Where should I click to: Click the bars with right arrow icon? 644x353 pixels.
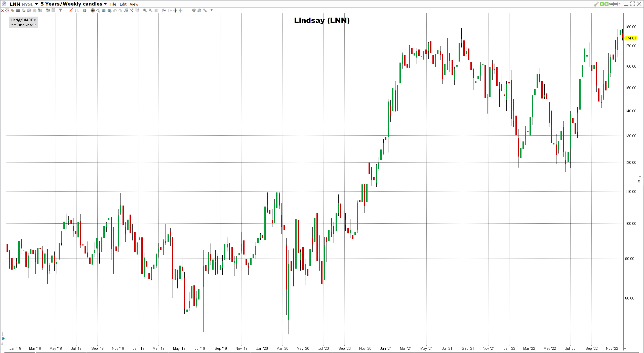click(164, 10)
